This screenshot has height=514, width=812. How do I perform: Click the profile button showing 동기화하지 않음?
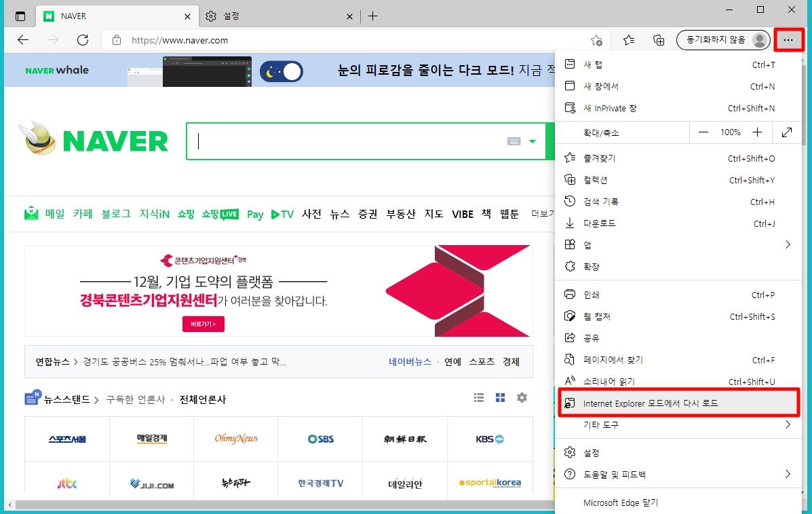coord(723,40)
